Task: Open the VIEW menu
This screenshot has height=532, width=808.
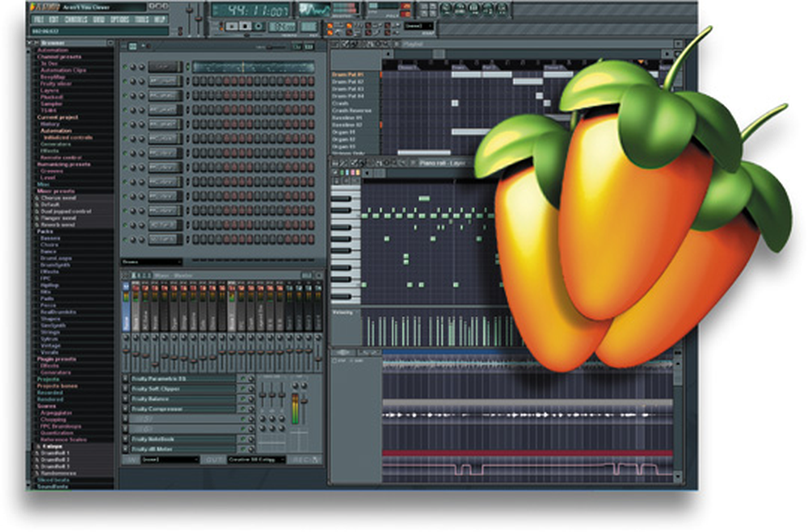Action: pyautogui.click(x=99, y=19)
